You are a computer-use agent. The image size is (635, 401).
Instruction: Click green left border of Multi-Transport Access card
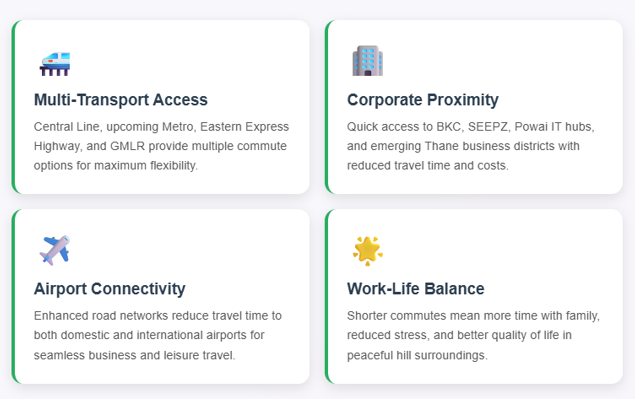click(x=14, y=107)
